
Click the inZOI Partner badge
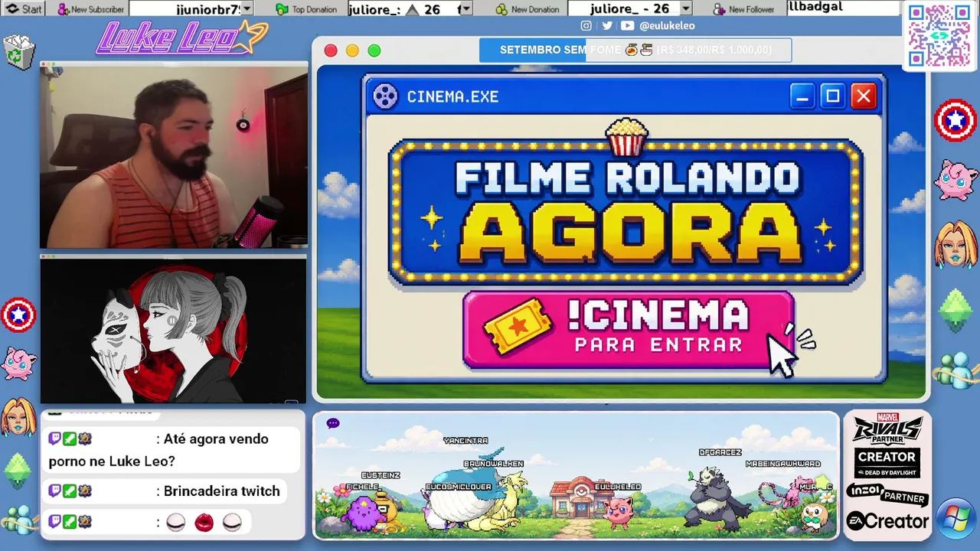point(887,494)
